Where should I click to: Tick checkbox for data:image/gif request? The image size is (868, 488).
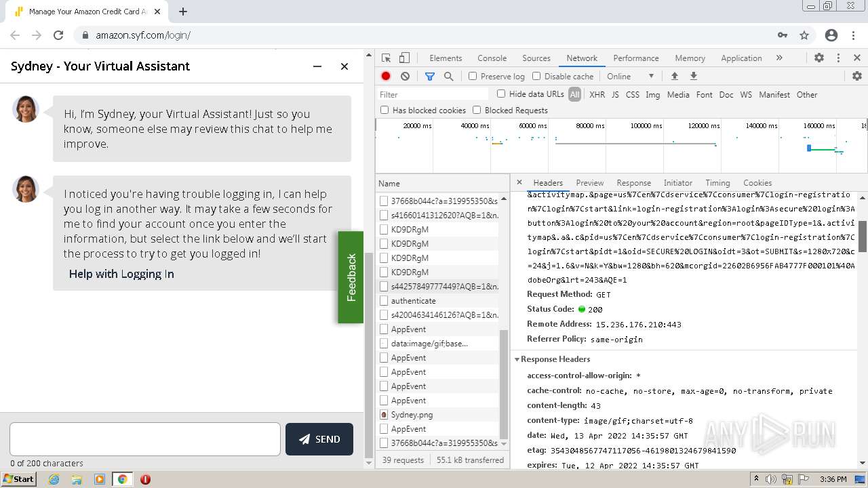tap(384, 344)
